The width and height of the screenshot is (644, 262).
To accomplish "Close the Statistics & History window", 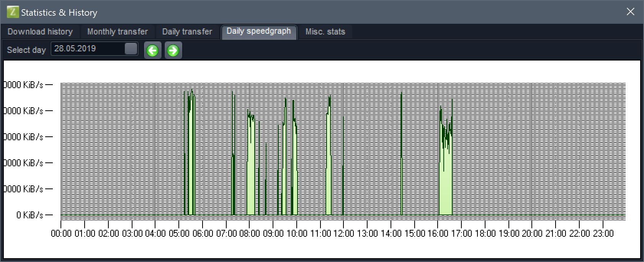I will tap(630, 12).
